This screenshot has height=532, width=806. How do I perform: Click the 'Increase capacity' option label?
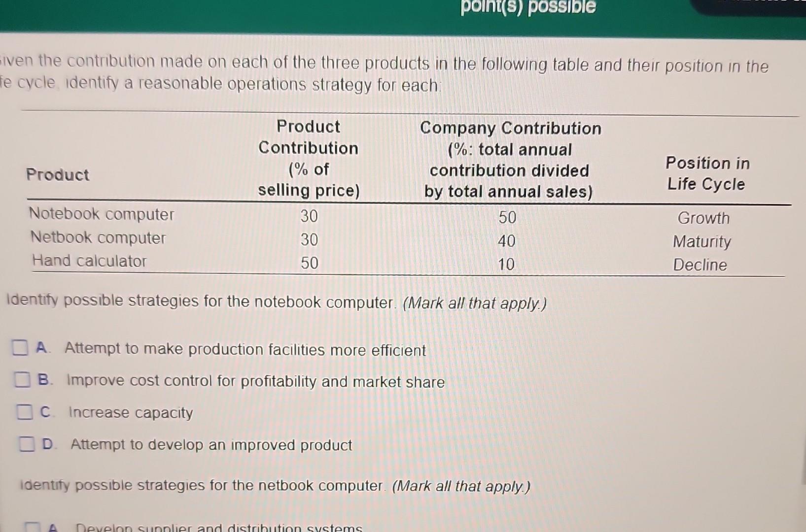coord(130,413)
